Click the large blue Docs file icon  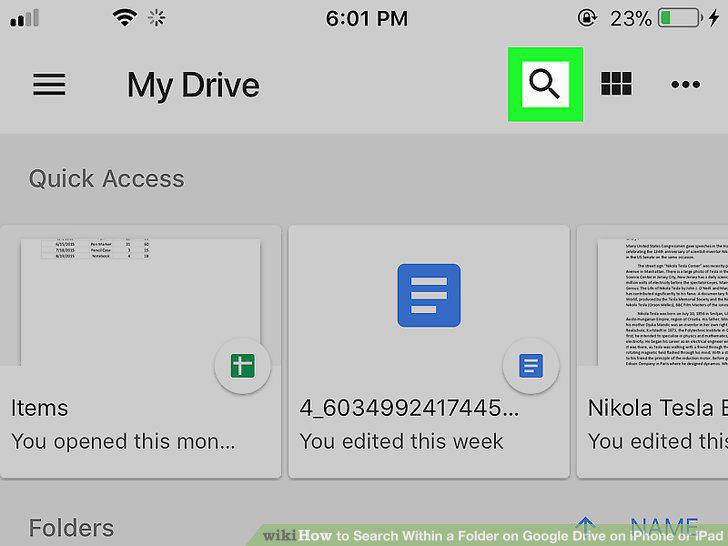tap(429, 295)
